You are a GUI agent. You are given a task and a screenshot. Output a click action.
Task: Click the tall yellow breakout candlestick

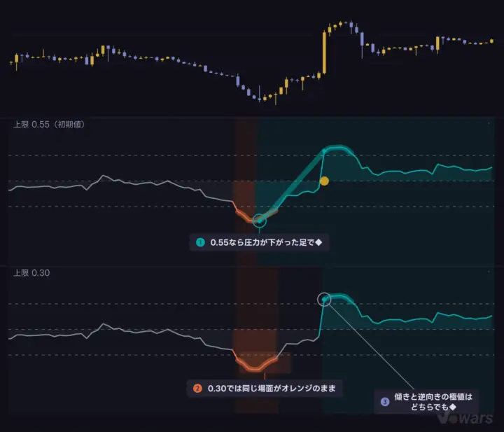324,53
